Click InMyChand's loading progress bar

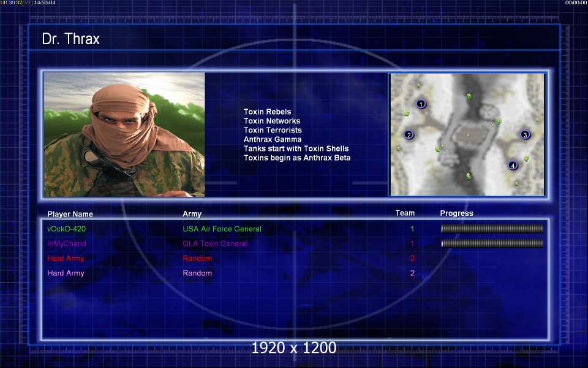(492, 243)
